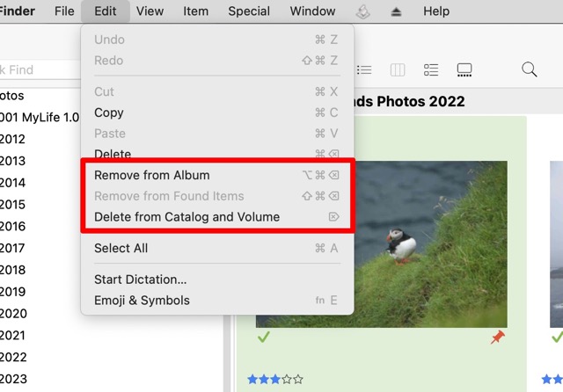The image size is (563, 392).
Task: Open the Window menu
Action: point(312,11)
